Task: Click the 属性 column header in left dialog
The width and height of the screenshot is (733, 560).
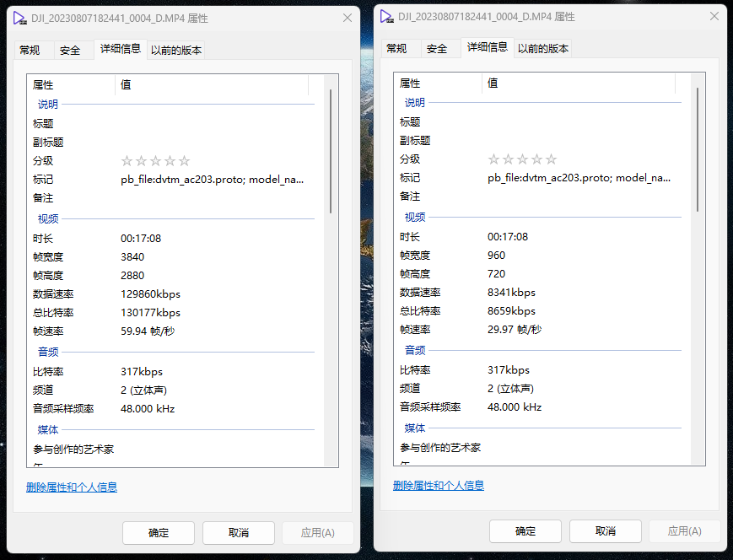Action: click(x=72, y=84)
